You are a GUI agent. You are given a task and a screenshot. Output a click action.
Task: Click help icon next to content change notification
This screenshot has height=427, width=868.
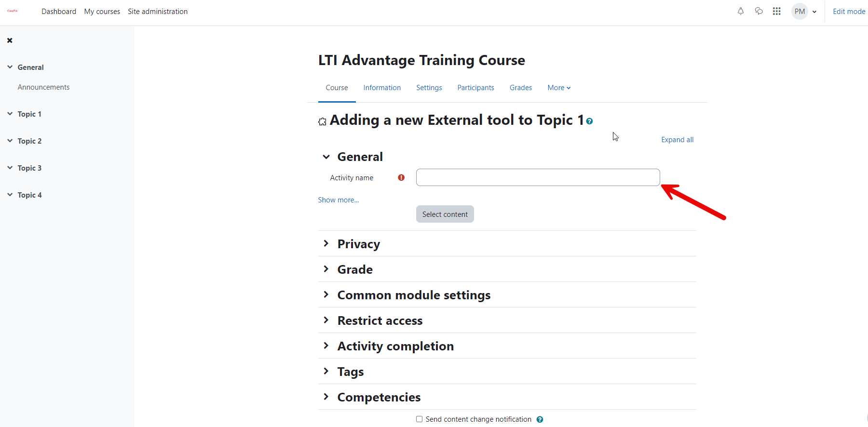(540, 419)
